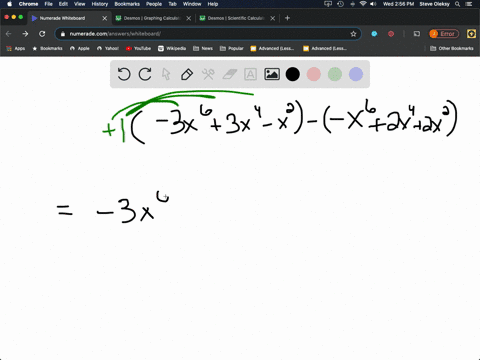Open the Edit menu
The width and height of the screenshot is (480, 360).
[63, 4]
